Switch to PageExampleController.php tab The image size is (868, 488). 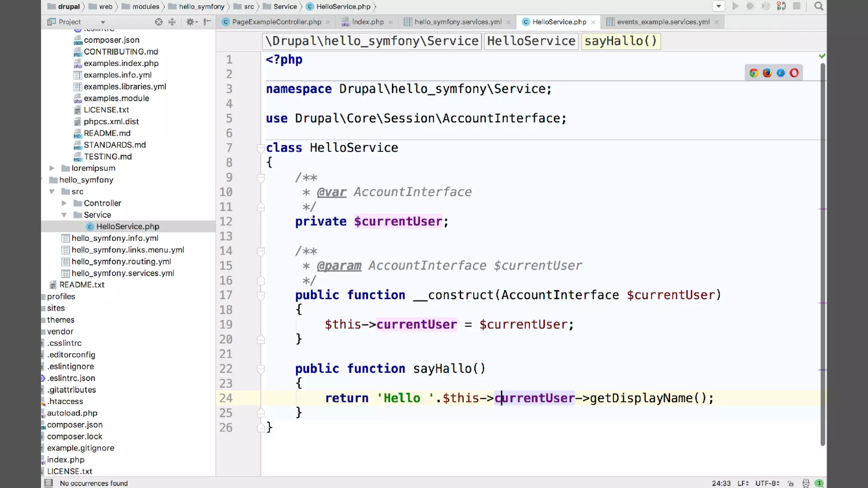point(276,22)
